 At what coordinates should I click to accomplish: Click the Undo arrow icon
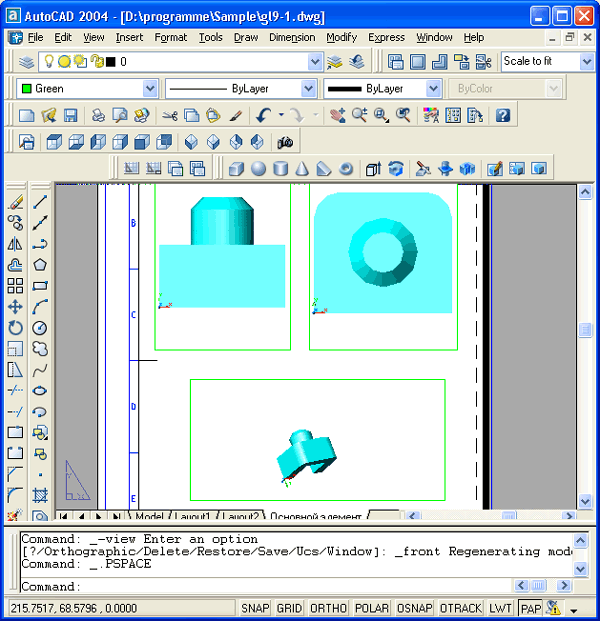click(x=263, y=115)
